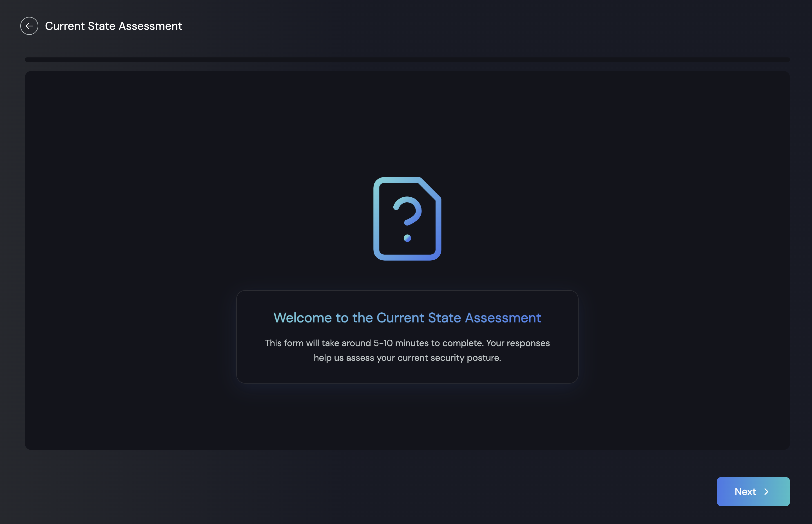Click the word "Current" in the top header
The height and width of the screenshot is (524, 812).
[65, 26]
